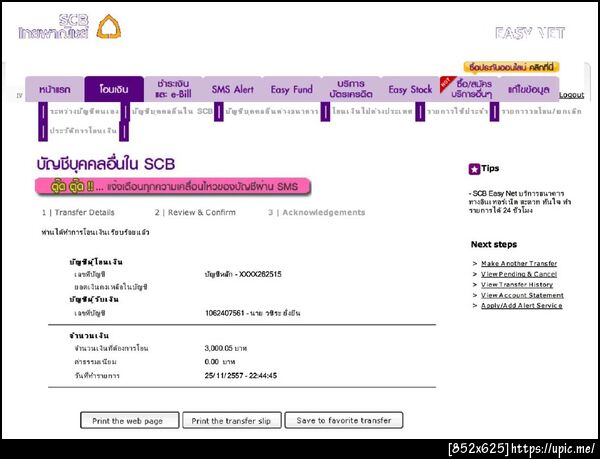The image size is (600, 459).
Task: Click the บัญชีผู้รับเงิน section heading
Action: (x=94, y=299)
